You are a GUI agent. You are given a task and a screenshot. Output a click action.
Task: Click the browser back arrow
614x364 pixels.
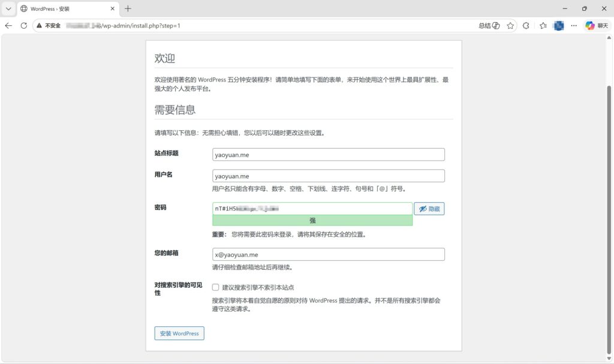coord(8,26)
